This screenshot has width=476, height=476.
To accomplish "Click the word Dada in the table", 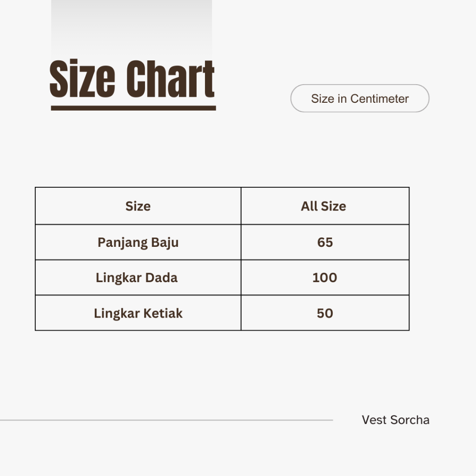I will (161, 278).
